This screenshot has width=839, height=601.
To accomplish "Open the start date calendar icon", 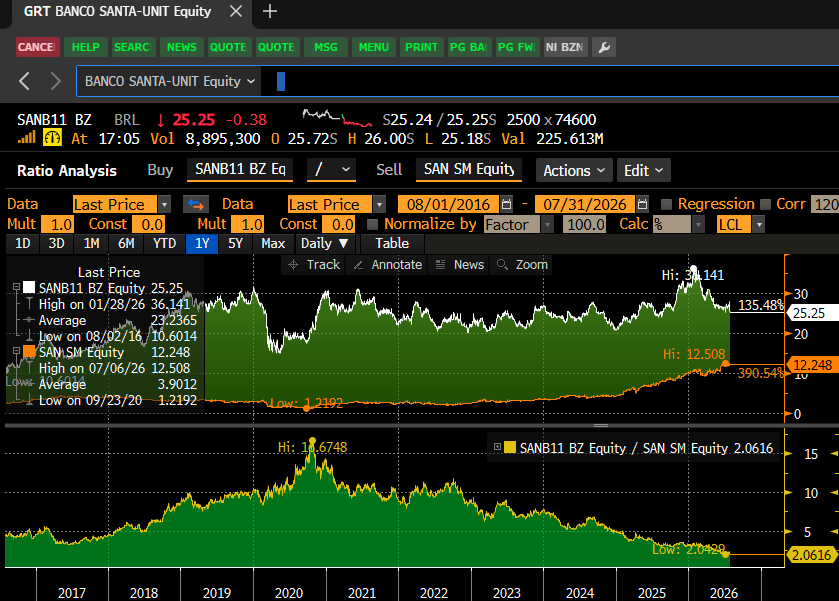I will (x=506, y=204).
